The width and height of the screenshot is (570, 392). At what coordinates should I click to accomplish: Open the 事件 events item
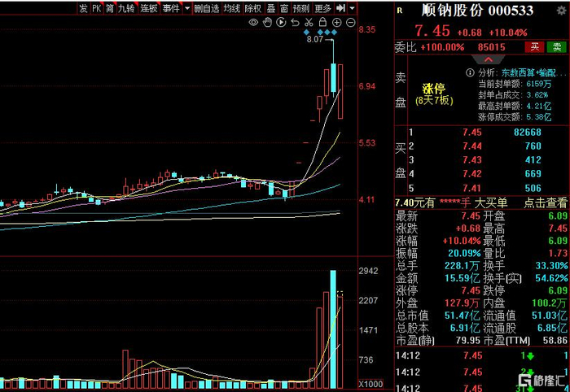[x=171, y=8]
